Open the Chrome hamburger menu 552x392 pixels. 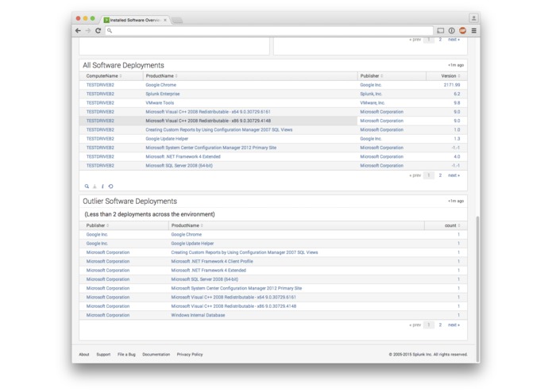(474, 31)
